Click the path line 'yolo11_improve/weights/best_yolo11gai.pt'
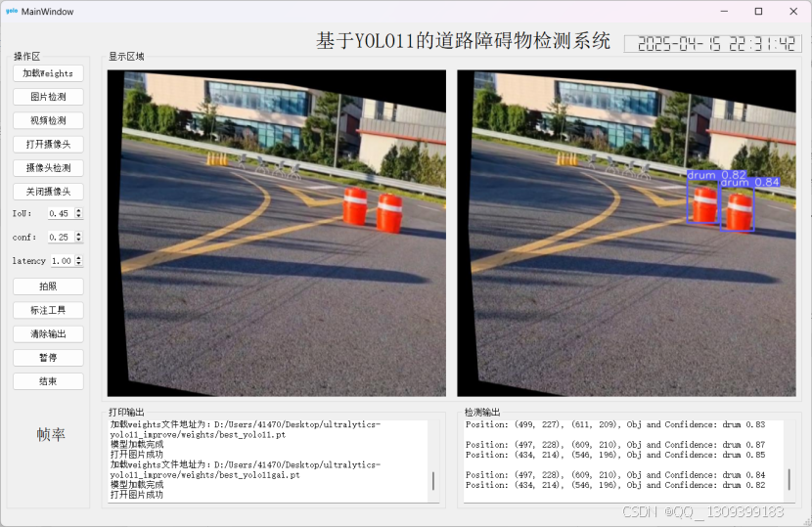The image size is (812, 527). pos(205,475)
